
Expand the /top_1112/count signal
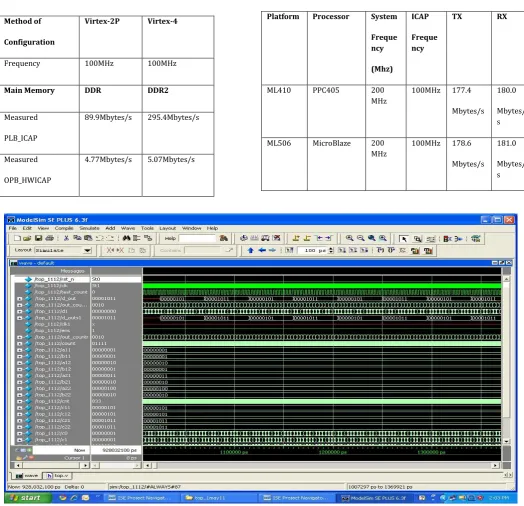[19, 343]
